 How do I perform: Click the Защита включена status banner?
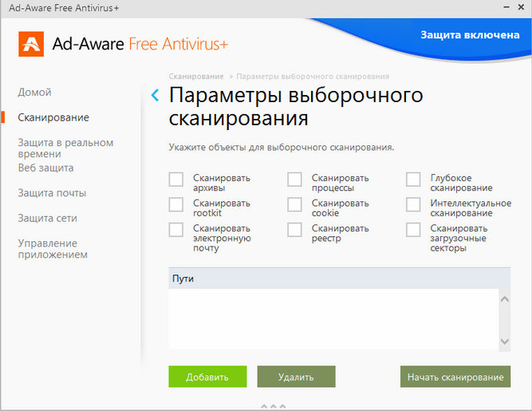tap(470, 35)
